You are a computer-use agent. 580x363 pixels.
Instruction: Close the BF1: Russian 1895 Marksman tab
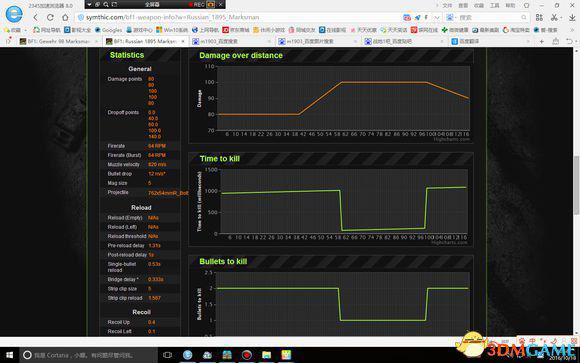click(183, 41)
